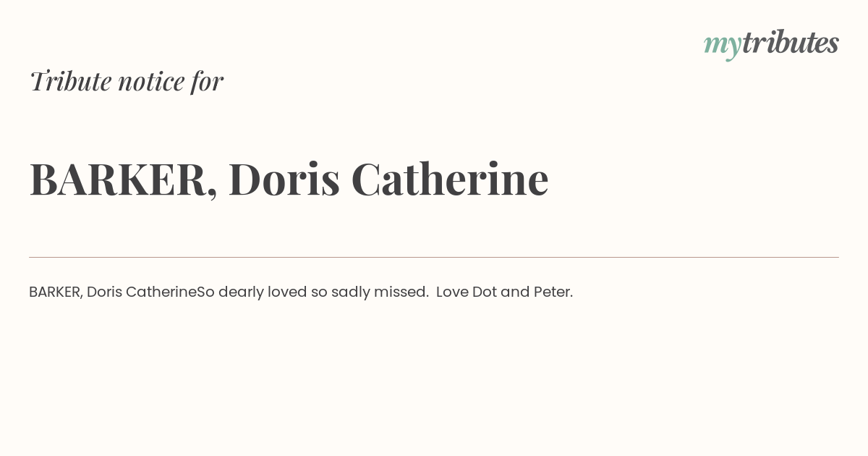This screenshot has height=456, width=868.
Task: Click the word "notice" in the italic heading
Action: pyautogui.click(x=151, y=82)
